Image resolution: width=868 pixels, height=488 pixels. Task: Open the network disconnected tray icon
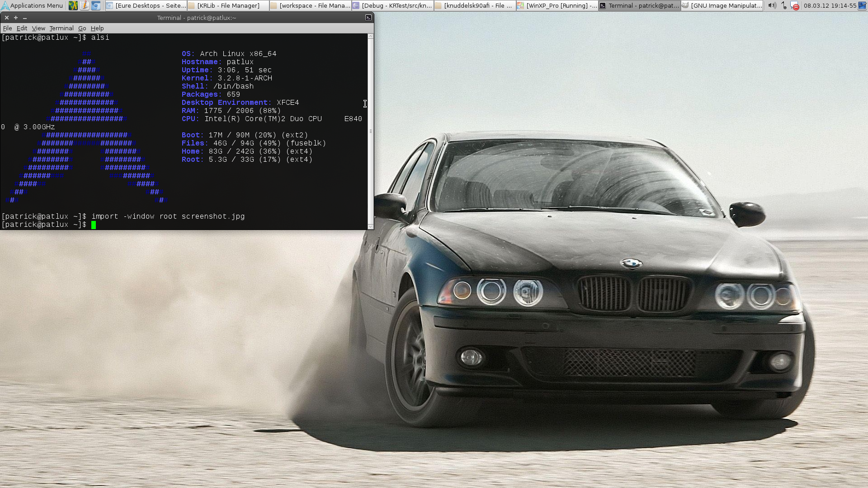pos(795,5)
